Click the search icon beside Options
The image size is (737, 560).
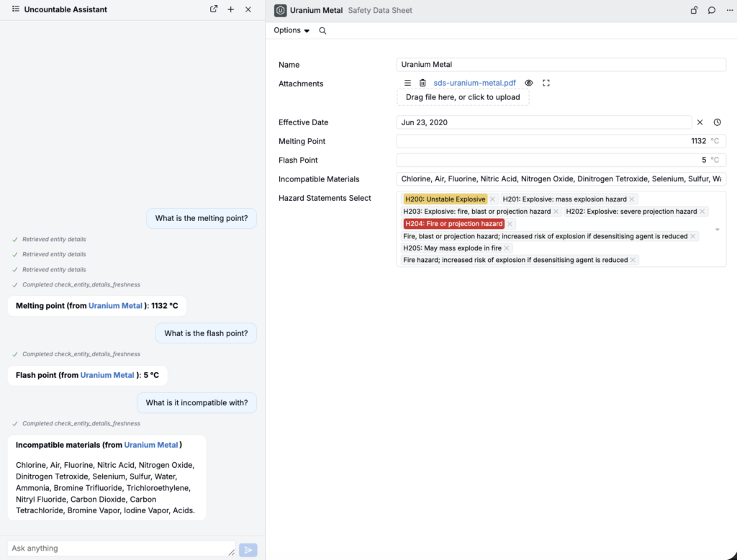pyautogui.click(x=322, y=30)
